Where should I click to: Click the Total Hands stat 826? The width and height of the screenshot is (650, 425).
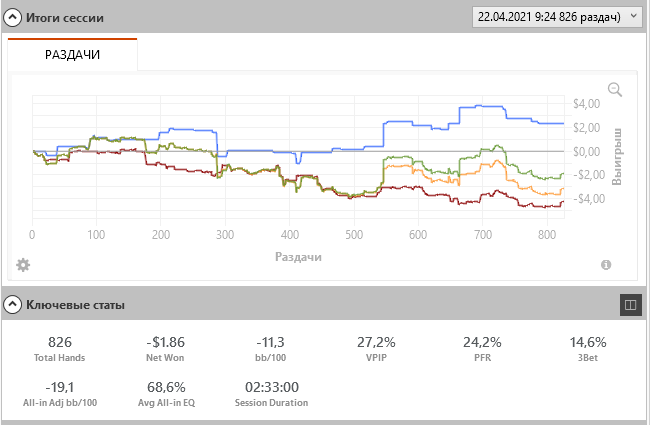[59, 342]
